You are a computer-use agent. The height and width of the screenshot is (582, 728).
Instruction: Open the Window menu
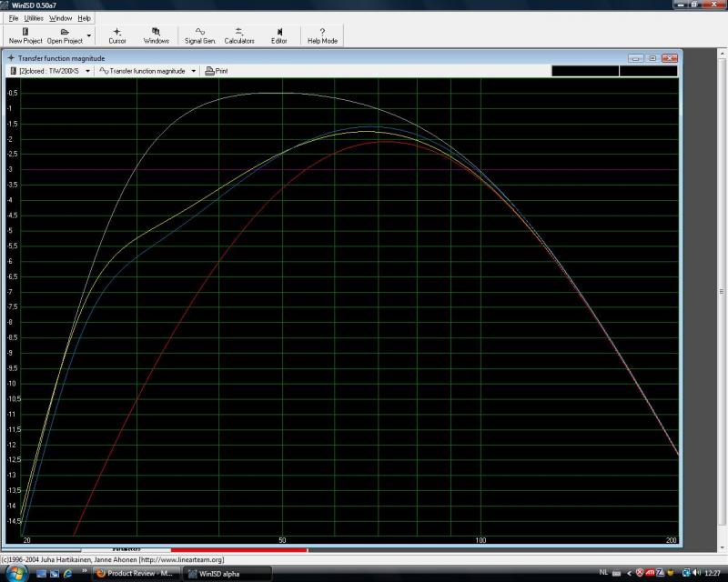(61, 18)
